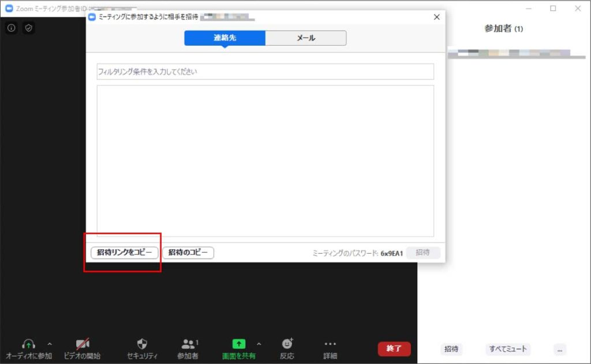Open the reactions emoji icon

[287, 344]
